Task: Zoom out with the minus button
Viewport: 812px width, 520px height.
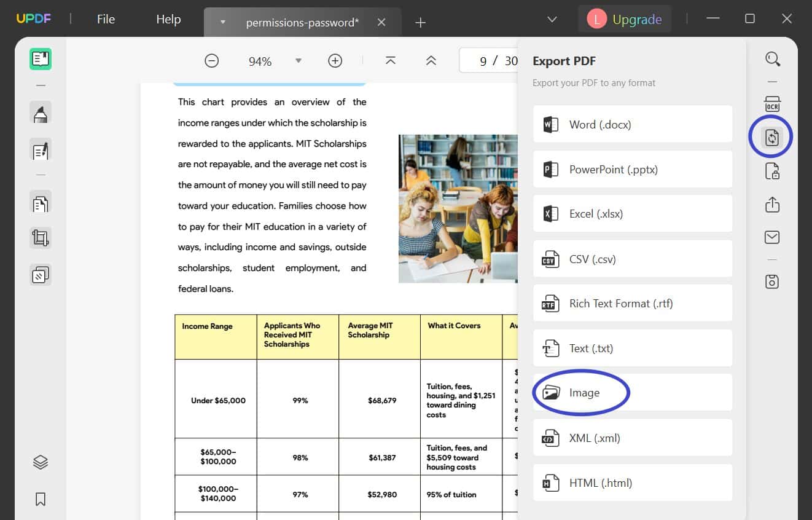Action: point(212,61)
